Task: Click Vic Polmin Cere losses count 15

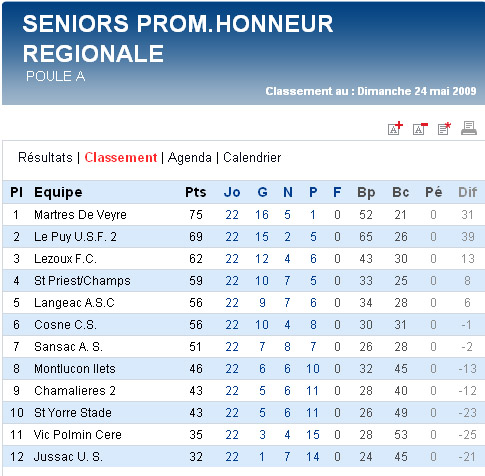Action: (313, 435)
